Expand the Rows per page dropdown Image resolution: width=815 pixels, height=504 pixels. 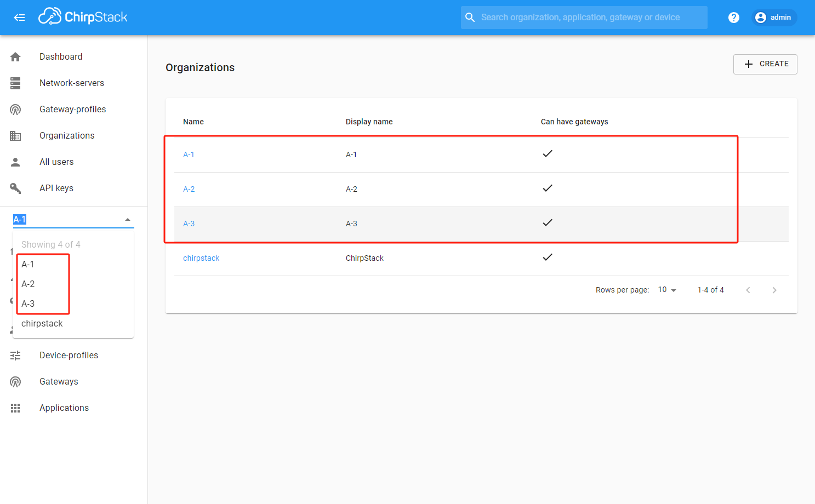click(667, 290)
